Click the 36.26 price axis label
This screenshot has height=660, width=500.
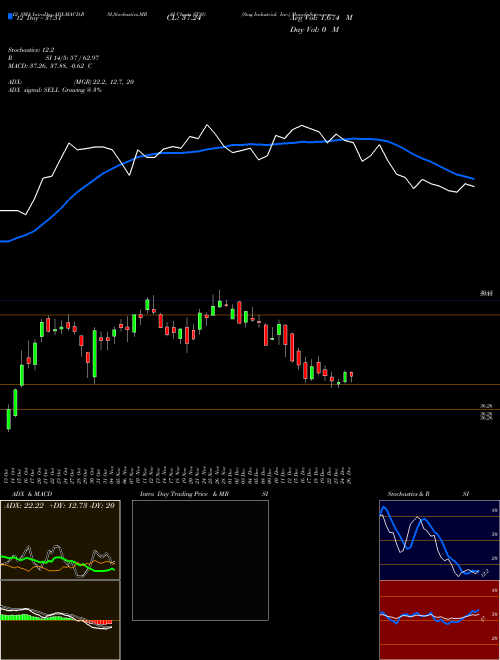[486, 406]
